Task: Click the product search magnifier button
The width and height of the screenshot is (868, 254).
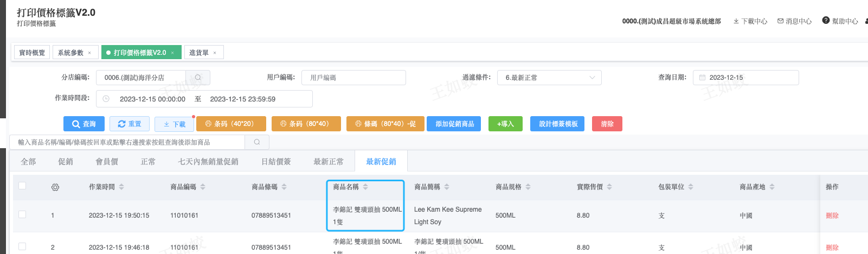Action: click(257, 142)
